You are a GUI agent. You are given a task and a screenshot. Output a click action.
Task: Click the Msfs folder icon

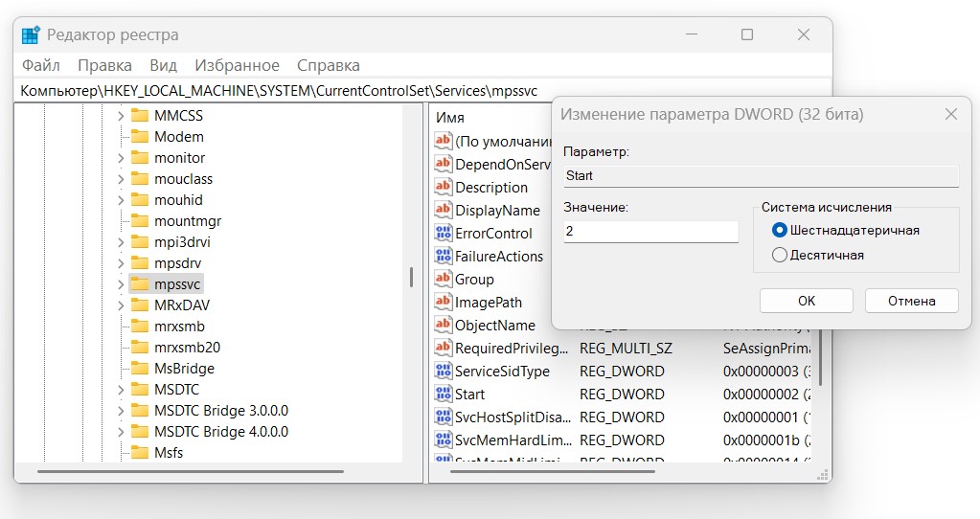coord(139,452)
